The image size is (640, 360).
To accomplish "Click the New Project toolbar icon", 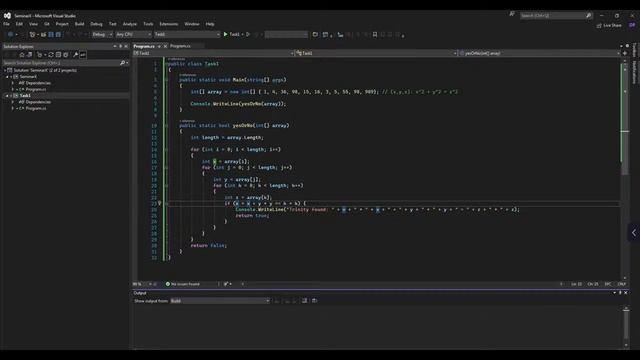I will (33, 35).
